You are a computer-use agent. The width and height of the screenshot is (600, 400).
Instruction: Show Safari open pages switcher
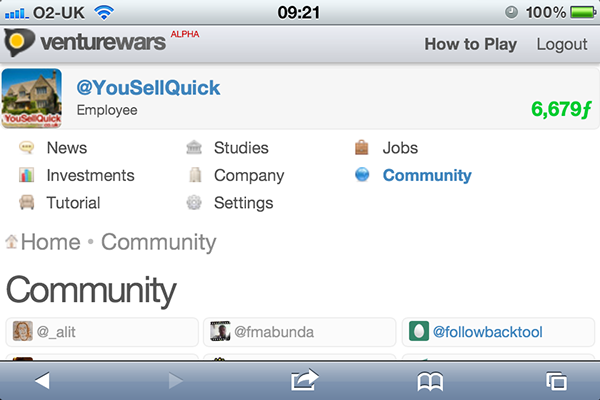556,381
